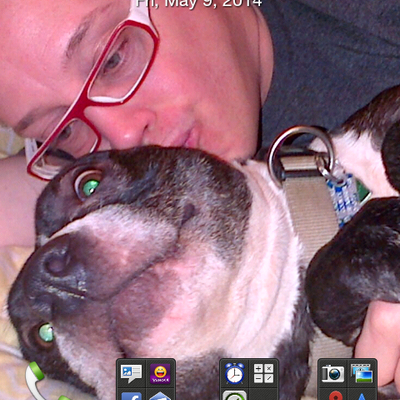
Task: Launch the calculator app icon
Action: tap(264, 373)
